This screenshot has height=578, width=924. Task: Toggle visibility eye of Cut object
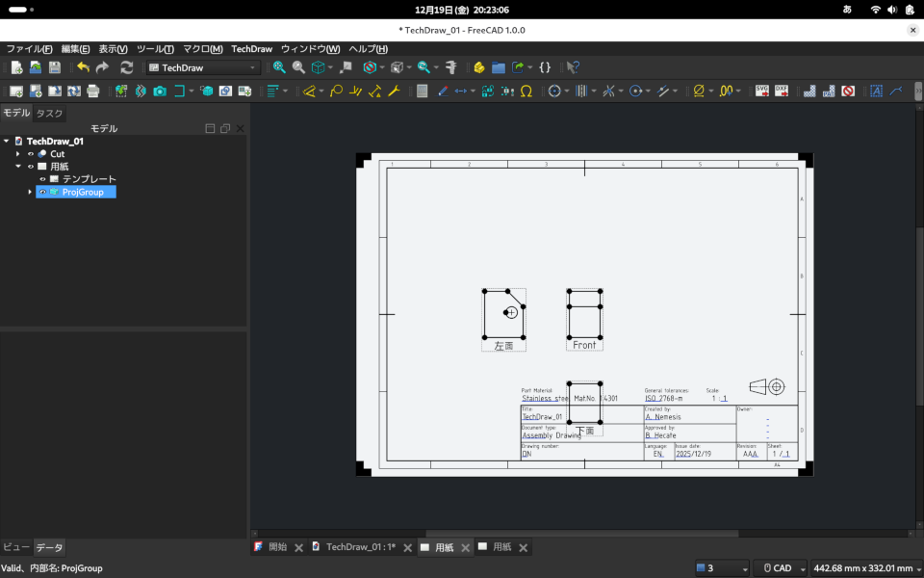click(x=31, y=154)
